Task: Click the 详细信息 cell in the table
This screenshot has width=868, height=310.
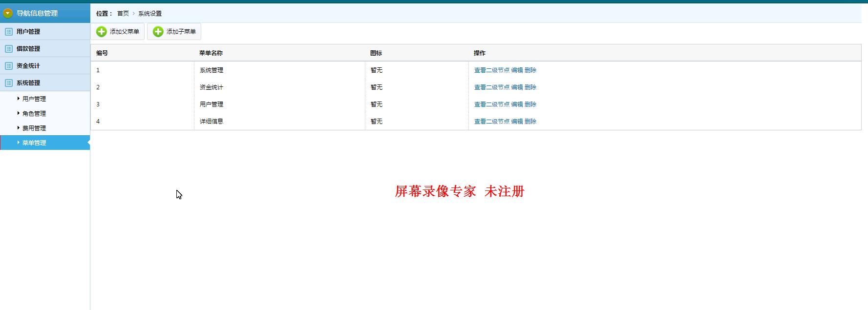Action: [212, 122]
